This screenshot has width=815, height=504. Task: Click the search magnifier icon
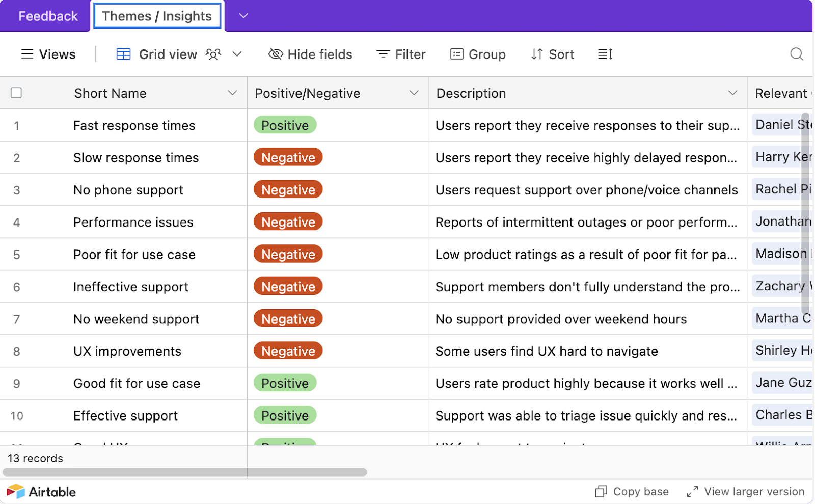[x=796, y=54]
